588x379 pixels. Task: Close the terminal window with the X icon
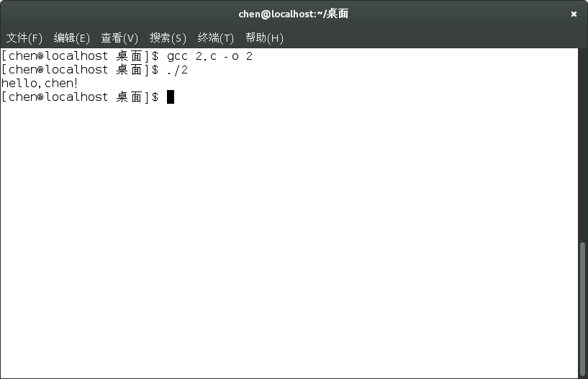coord(574,14)
